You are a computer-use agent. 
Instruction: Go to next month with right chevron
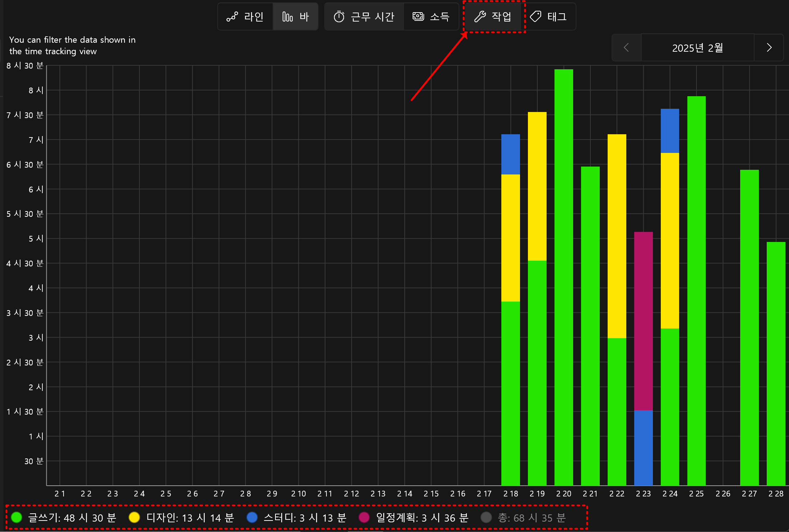[769, 48]
